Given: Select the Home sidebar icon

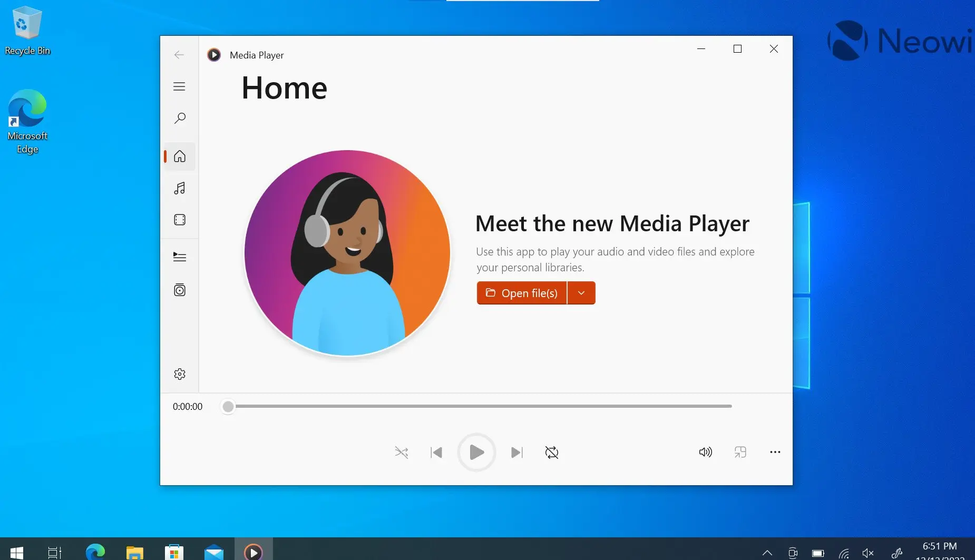Looking at the screenshot, I should 180,156.
